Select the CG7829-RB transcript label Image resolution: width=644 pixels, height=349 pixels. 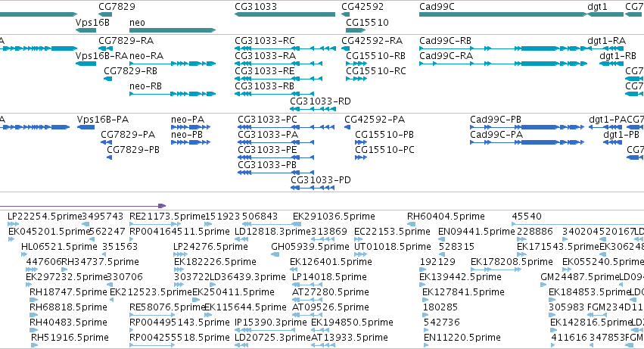131,71
